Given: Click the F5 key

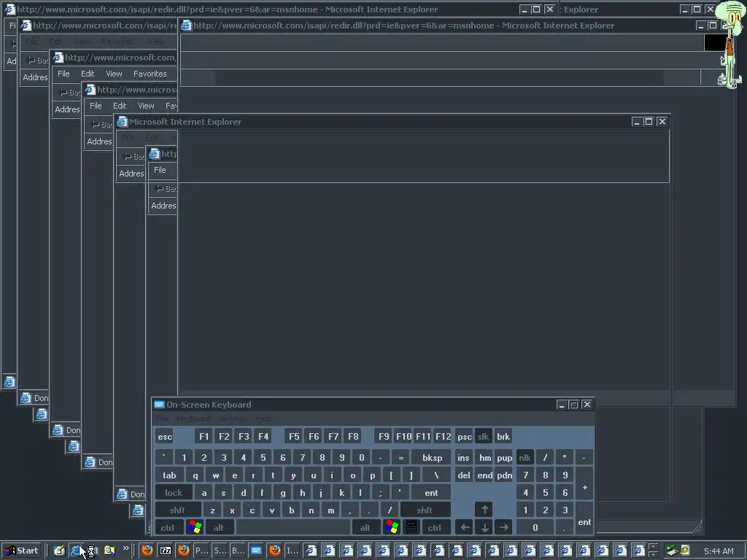Looking at the screenshot, I should (294, 436).
